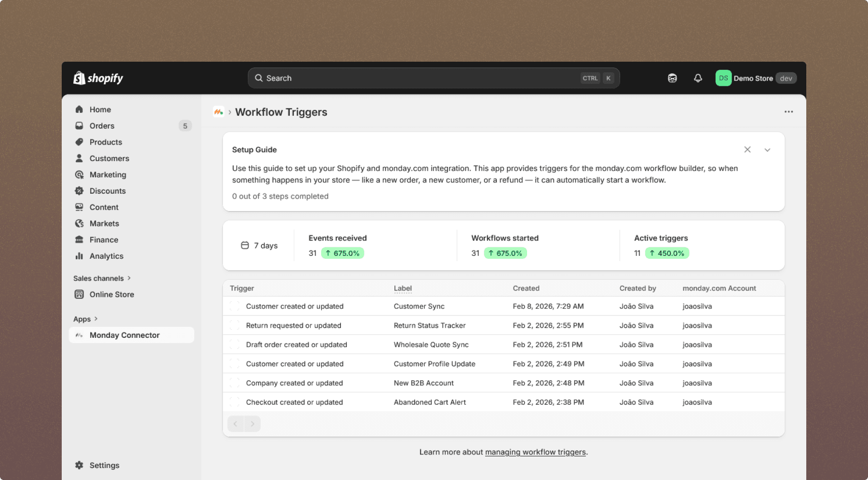Click the search magnifier icon
868x480 pixels.
click(259, 78)
